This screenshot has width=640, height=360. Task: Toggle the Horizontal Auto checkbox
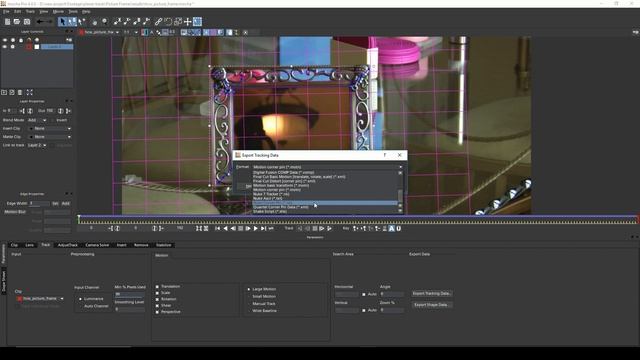point(364,294)
